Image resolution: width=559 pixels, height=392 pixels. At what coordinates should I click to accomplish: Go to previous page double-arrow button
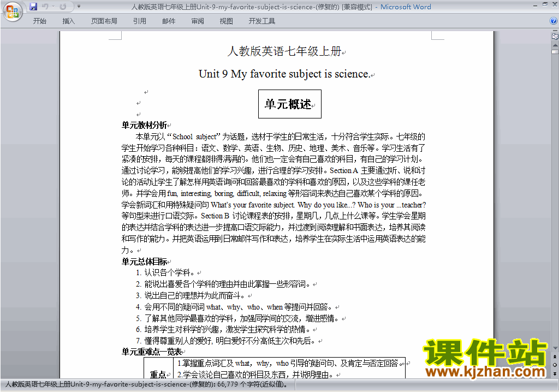pyautogui.click(x=555, y=357)
